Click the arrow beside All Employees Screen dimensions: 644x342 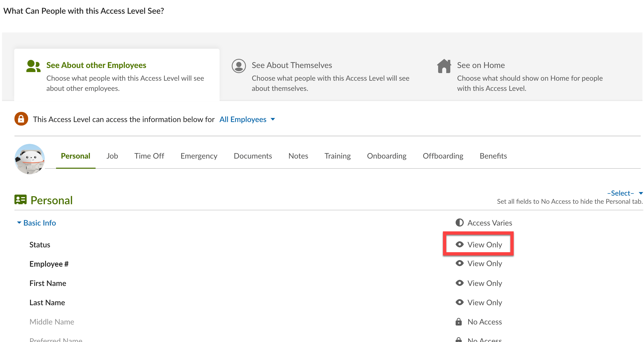(x=273, y=119)
